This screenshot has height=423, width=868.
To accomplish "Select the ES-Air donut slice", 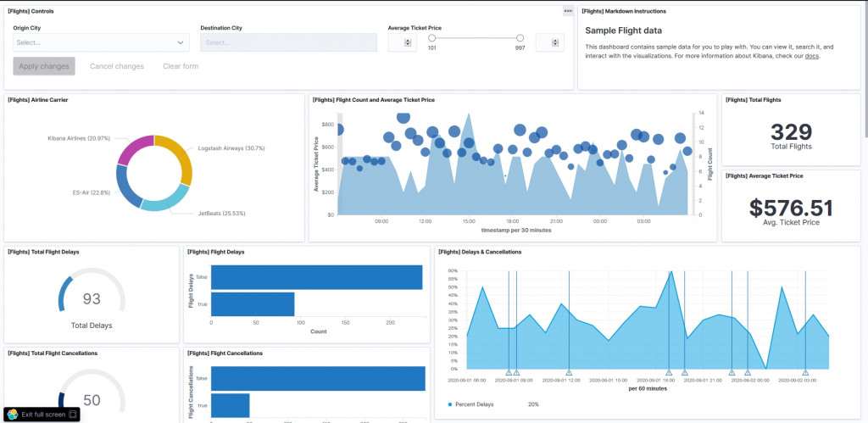I will [x=125, y=186].
